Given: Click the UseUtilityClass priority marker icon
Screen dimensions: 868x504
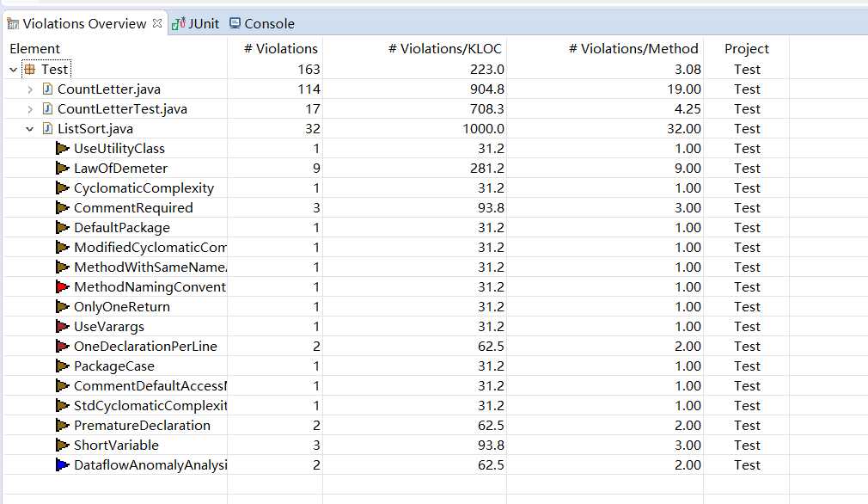Looking at the screenshot, I should pyautogui.click(x=63, y=149).
